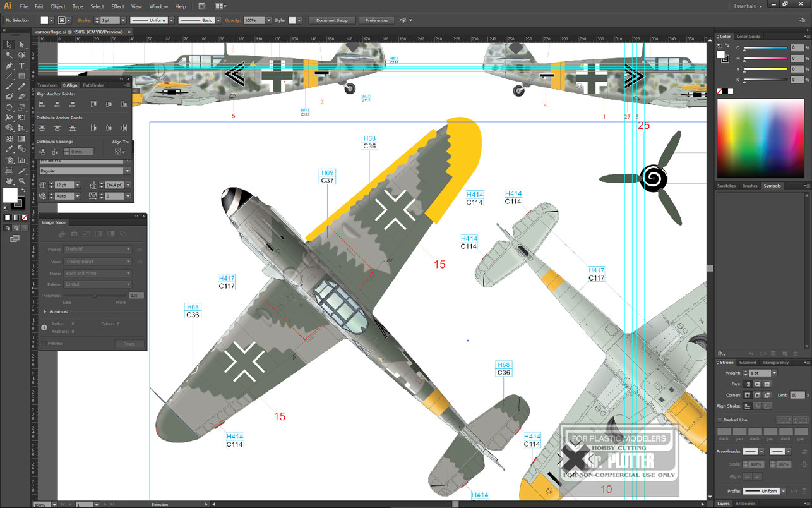Select the Pencil tool

tap(21, 87)
